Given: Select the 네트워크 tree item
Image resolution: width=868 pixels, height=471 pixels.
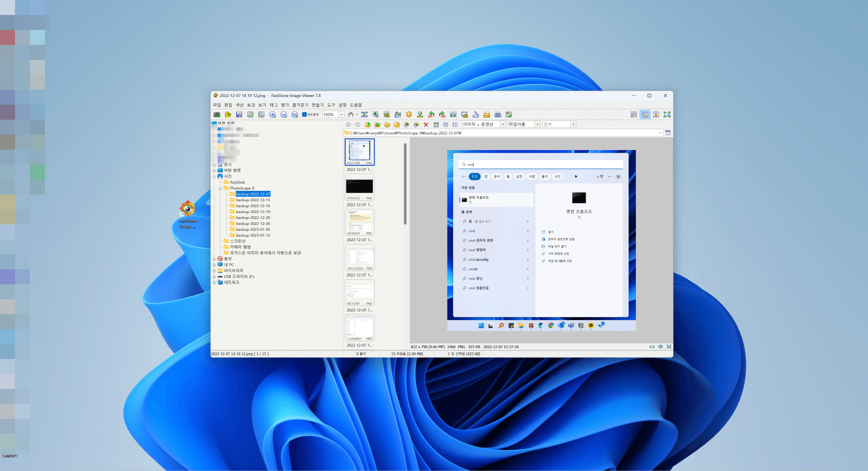Looking at the screenshot, I should coord(231,282).
